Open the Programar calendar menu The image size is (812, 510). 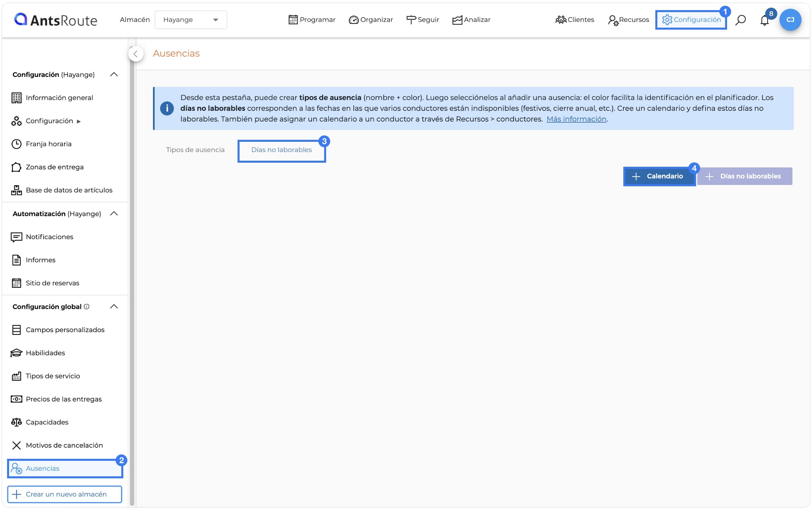click(312, 20)
